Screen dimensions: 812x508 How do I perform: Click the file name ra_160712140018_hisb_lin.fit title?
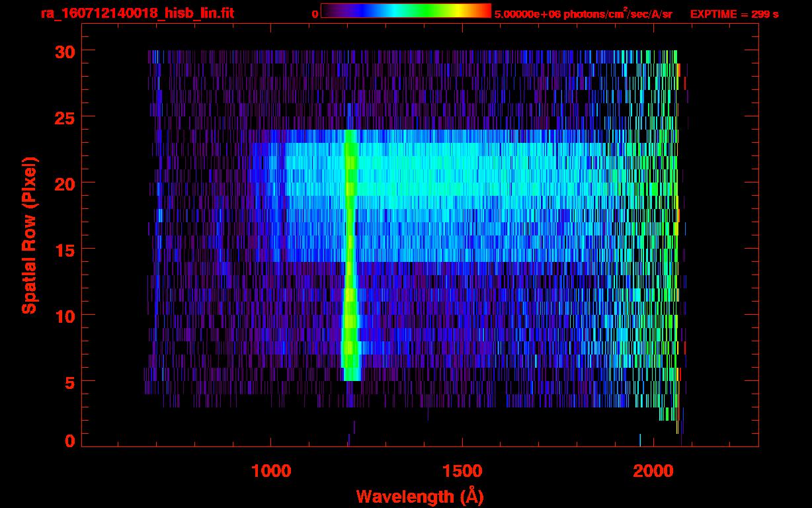tap(137, 13)
